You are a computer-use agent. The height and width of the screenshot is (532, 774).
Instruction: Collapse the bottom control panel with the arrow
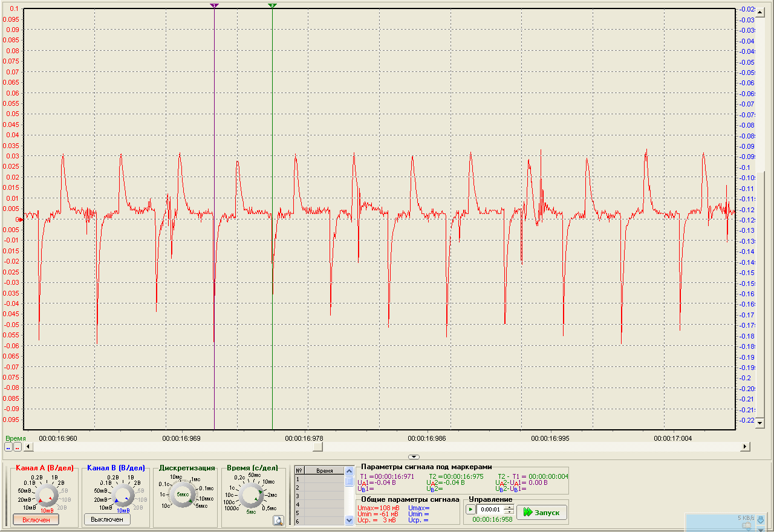pyautogui.click(x=414, y=457)
